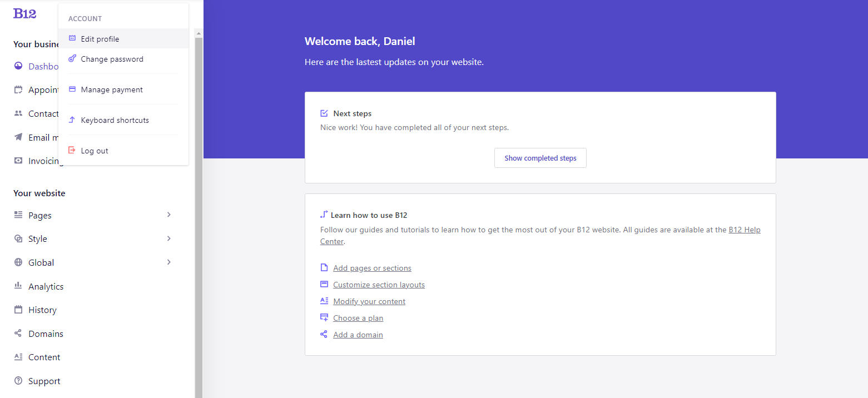The image size is (868, 398).
Task: Expand the Style submenu chevron
Action: point(169,238)
